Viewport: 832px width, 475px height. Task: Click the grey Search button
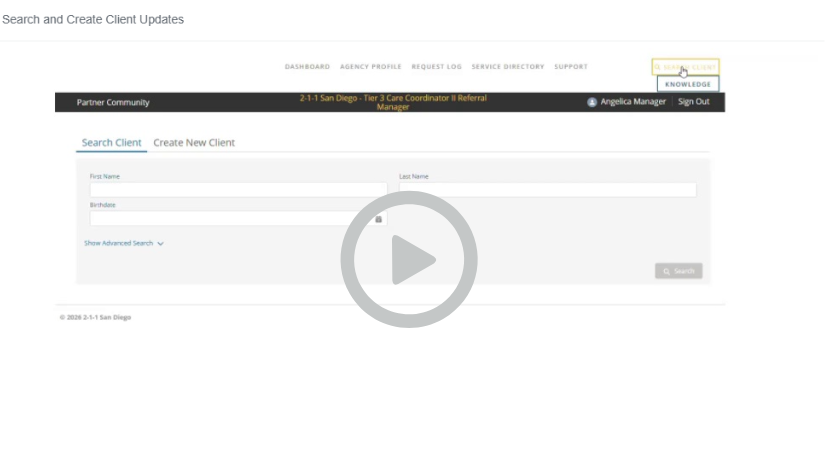point(678,271)
